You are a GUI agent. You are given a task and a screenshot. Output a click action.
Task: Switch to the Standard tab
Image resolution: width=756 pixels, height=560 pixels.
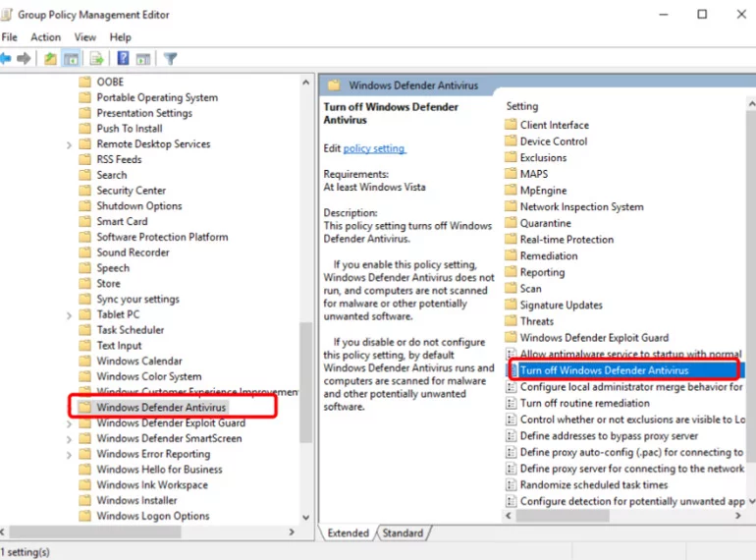click(403, 532)
